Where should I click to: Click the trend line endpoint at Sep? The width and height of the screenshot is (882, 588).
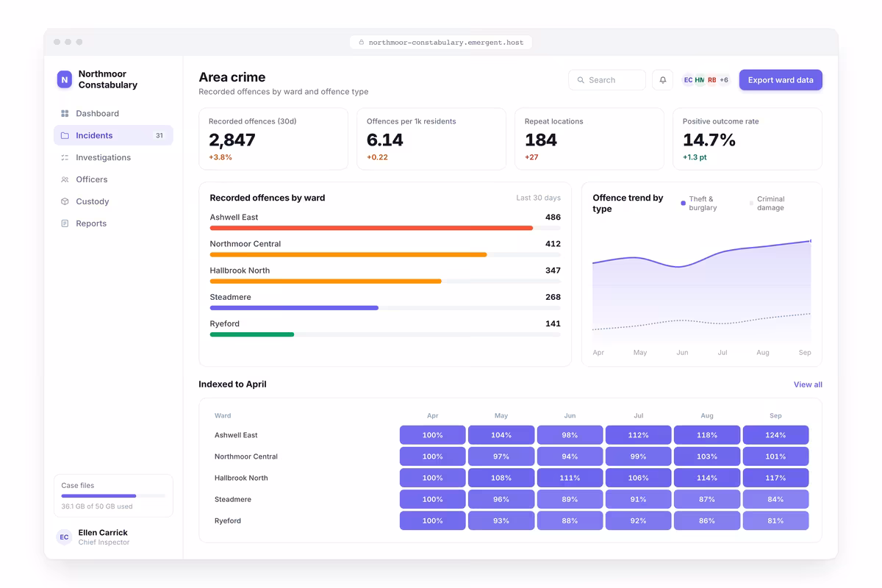[x=811, y=240]
